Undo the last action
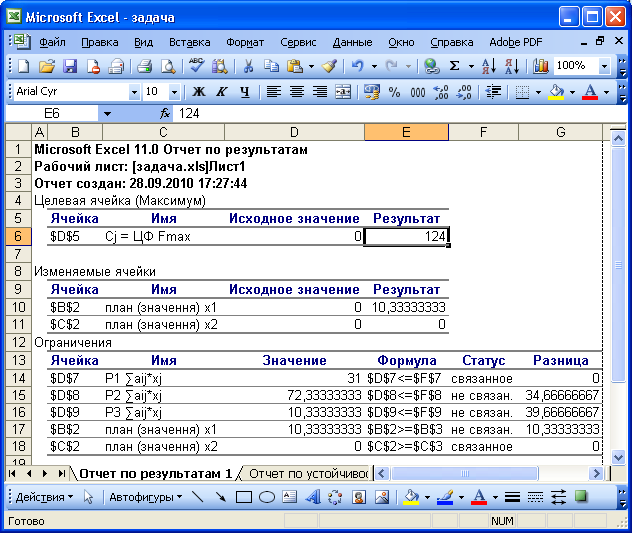This screenshot has height=533, width=632. (x=358, y=66)
